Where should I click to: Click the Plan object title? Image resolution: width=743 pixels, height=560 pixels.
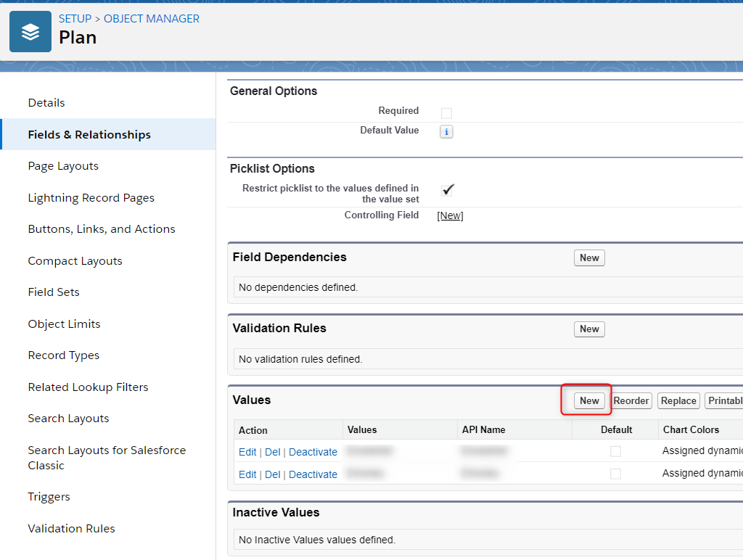[x=78, y=38]
